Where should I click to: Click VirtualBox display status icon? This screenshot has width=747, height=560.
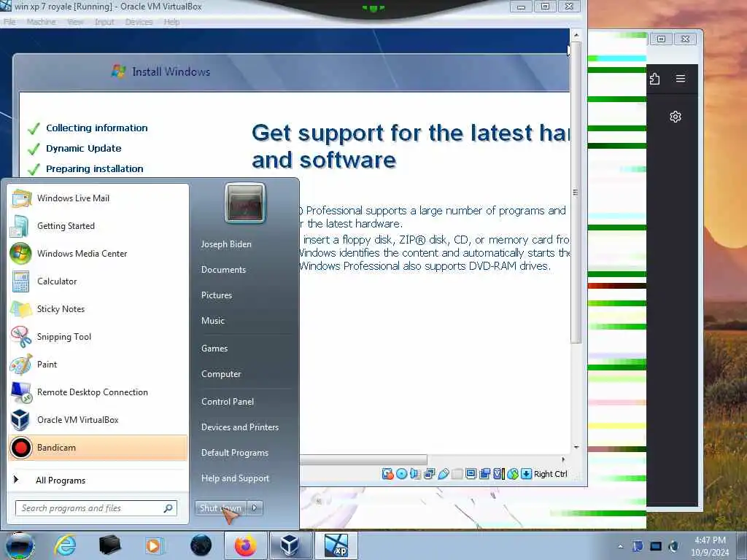471,474
